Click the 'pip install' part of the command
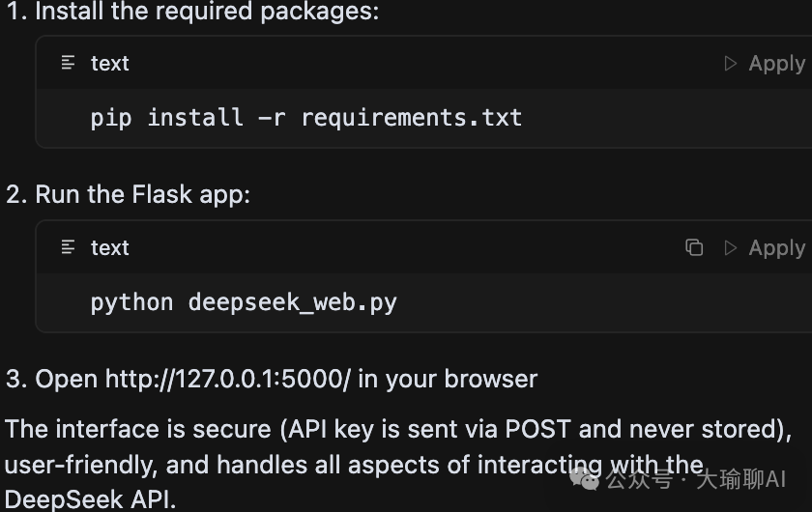The height and width of the screenshot is (512, 812). 166,118
